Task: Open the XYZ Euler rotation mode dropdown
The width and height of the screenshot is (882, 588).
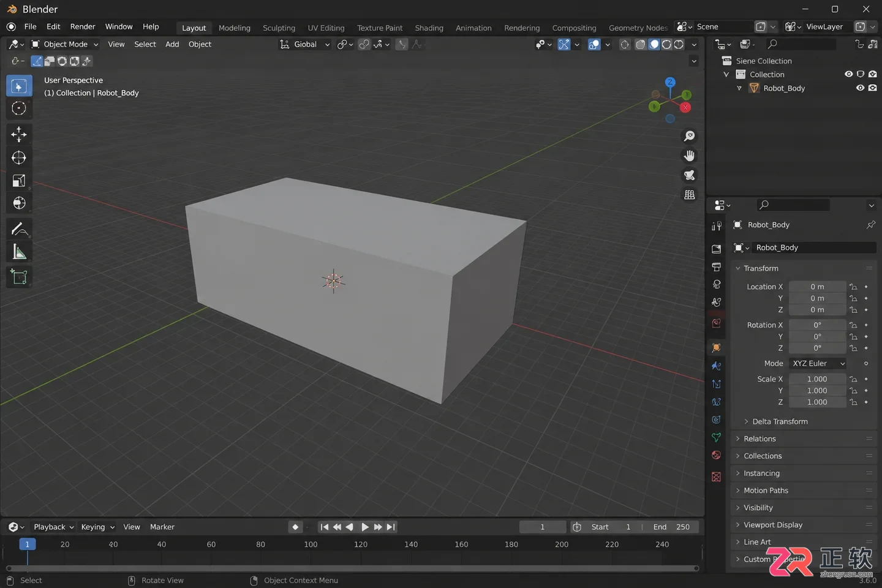Action: pos(818,363)
